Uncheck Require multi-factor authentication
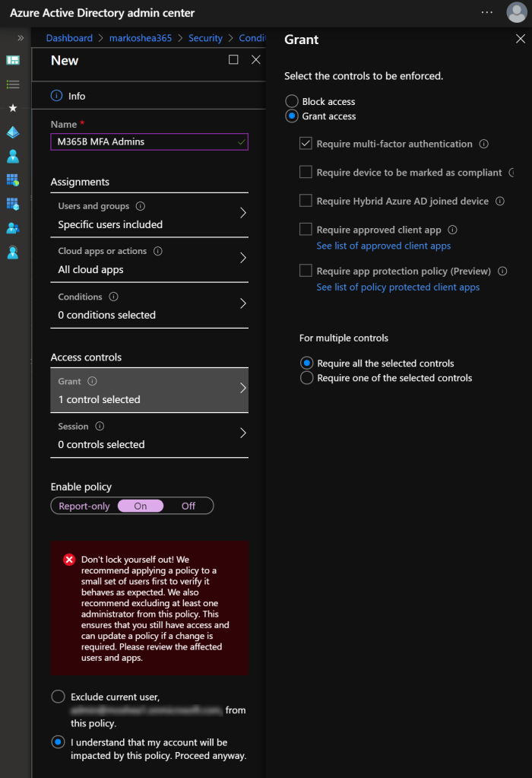532x778 pixels. pyautogui.click(x=306, y=143)
